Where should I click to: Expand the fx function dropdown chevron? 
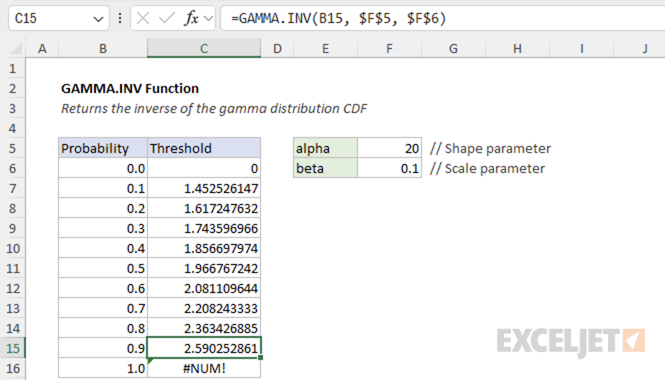coord(208,19)
